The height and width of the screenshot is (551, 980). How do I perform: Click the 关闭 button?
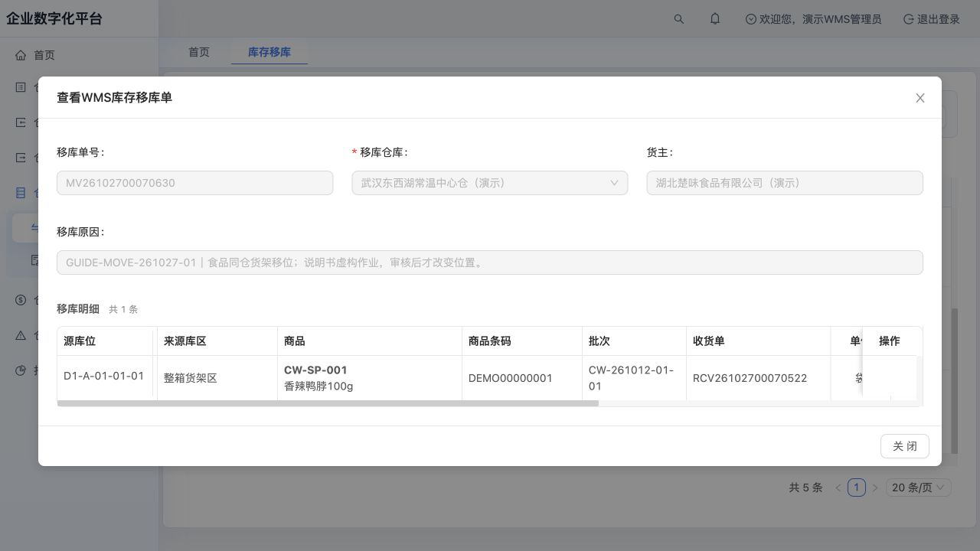pos(905,446)
